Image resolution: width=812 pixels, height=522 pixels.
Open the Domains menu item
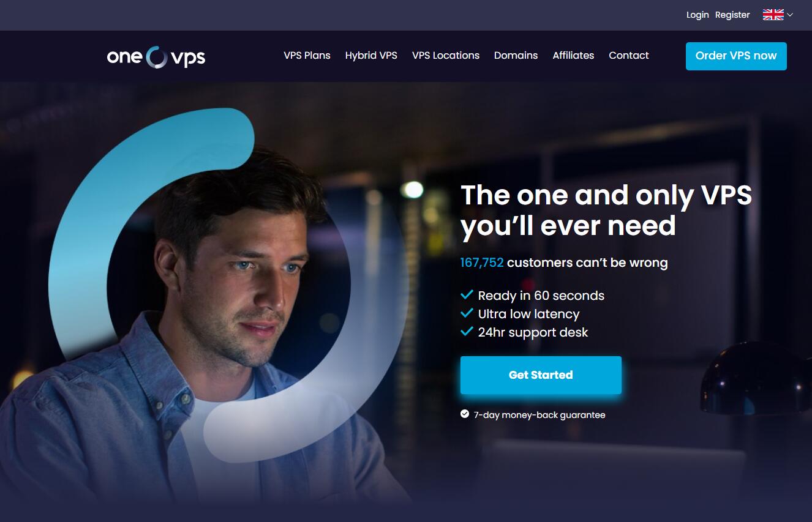point(516,55)
